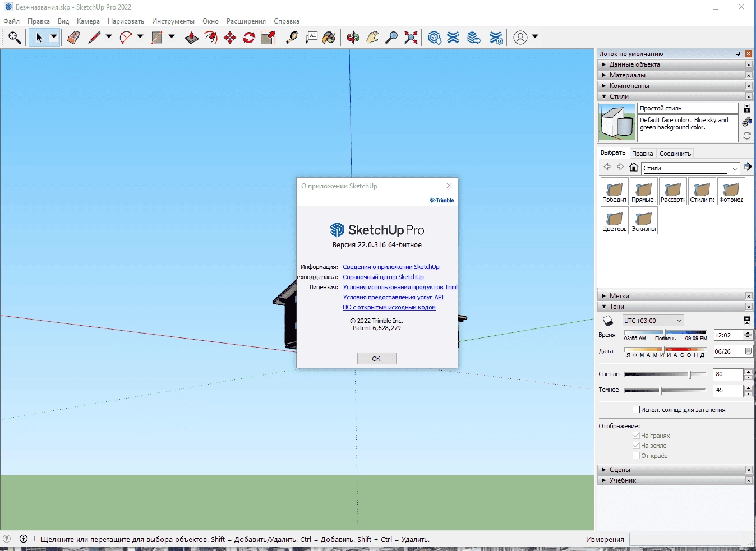The width and height of the screenshot is (756, 551).
Task: Choose the Paint Bucket tool
Action: point(329,38)
